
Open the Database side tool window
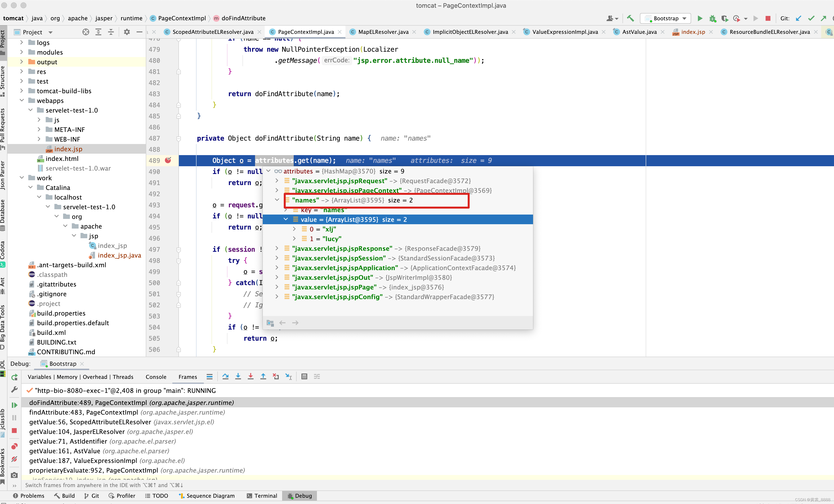[3, 215]
